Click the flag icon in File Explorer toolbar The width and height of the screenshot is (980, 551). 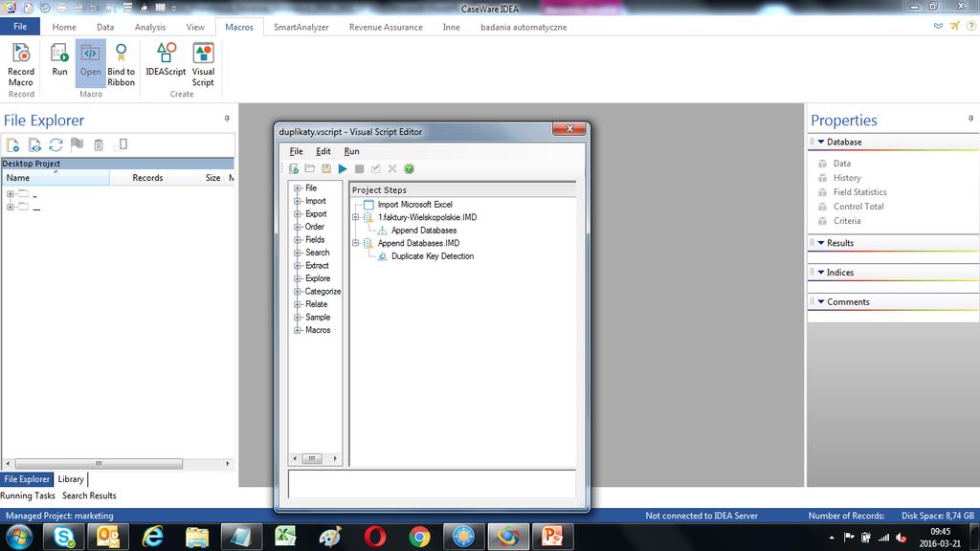coord(77,145)
